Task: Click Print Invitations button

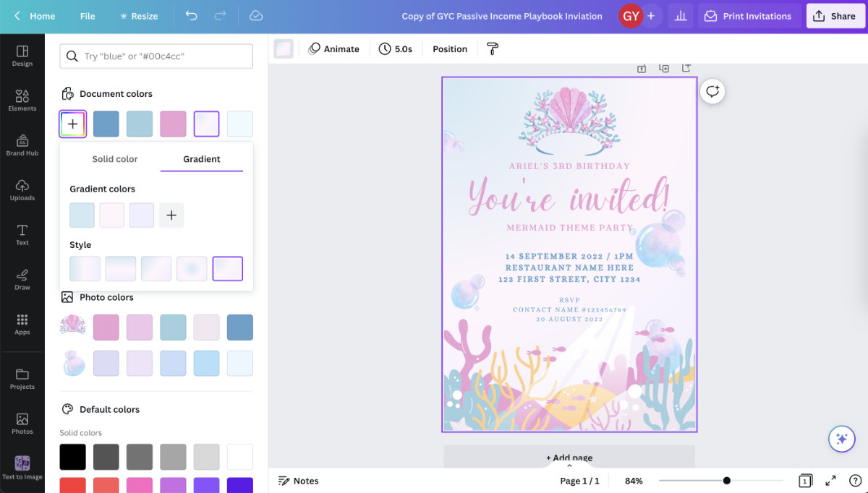Action: point(749,16)
